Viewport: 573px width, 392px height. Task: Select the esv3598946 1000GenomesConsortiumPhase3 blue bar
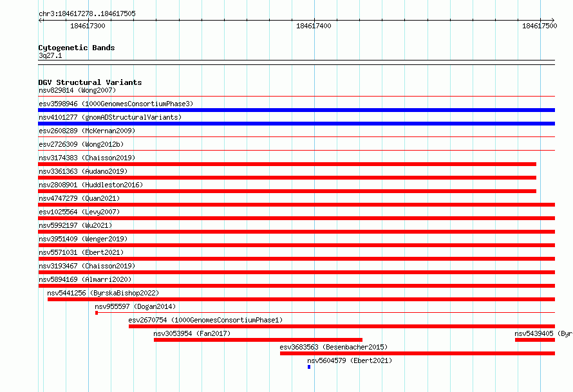(296, 110)
